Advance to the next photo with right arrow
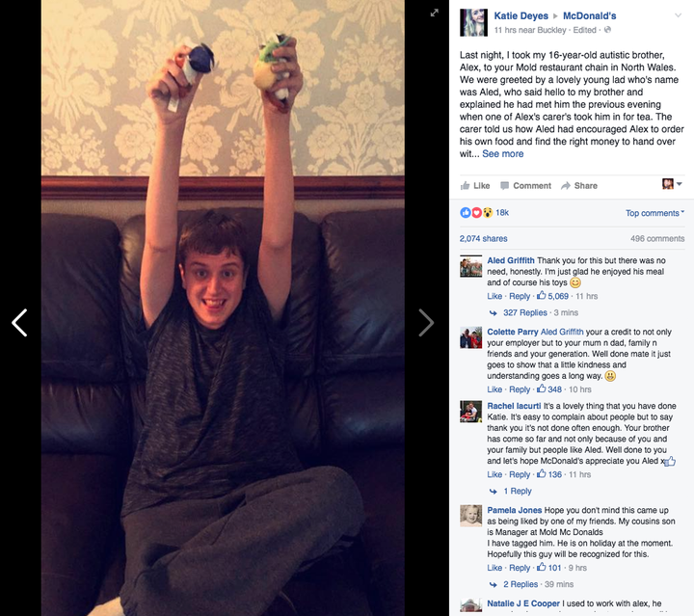Viewport: 694px width, 616px height. [x=426, y=323]
